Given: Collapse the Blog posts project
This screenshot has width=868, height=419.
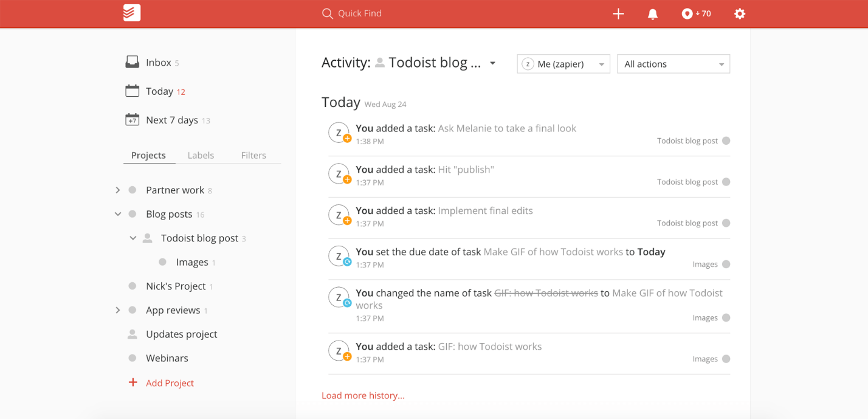Looking at the screenshot, I should coord(117,214).
